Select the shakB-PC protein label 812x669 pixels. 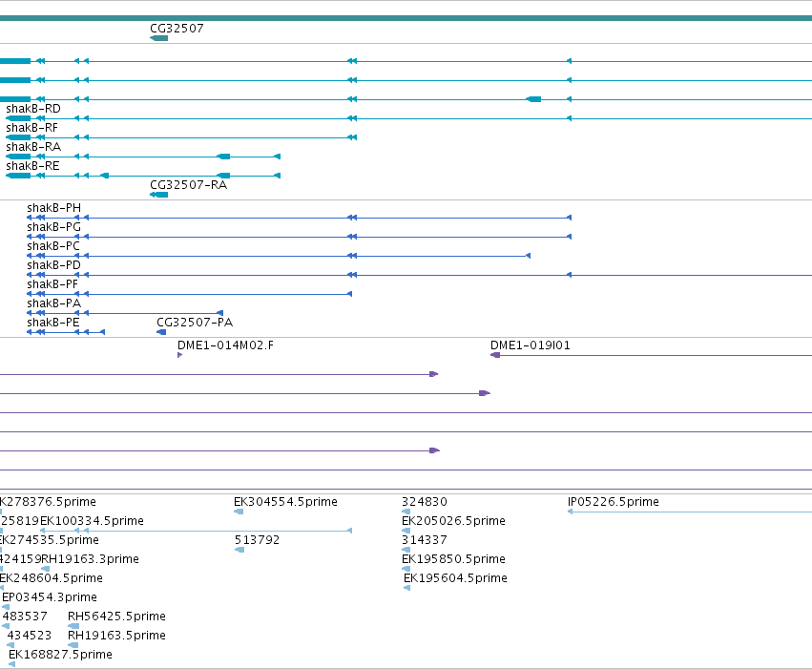pyautogui.click(x=53, y=246)
